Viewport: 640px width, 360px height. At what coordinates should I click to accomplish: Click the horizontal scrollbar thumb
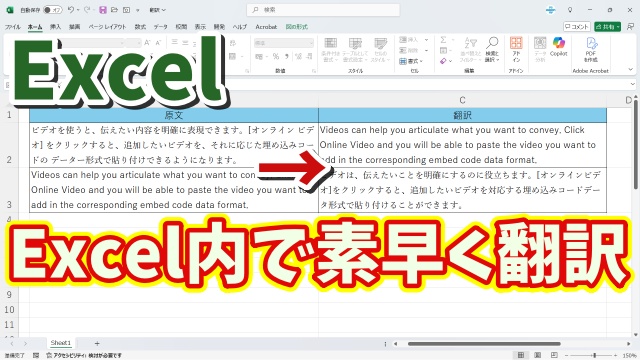pos(484,344)
